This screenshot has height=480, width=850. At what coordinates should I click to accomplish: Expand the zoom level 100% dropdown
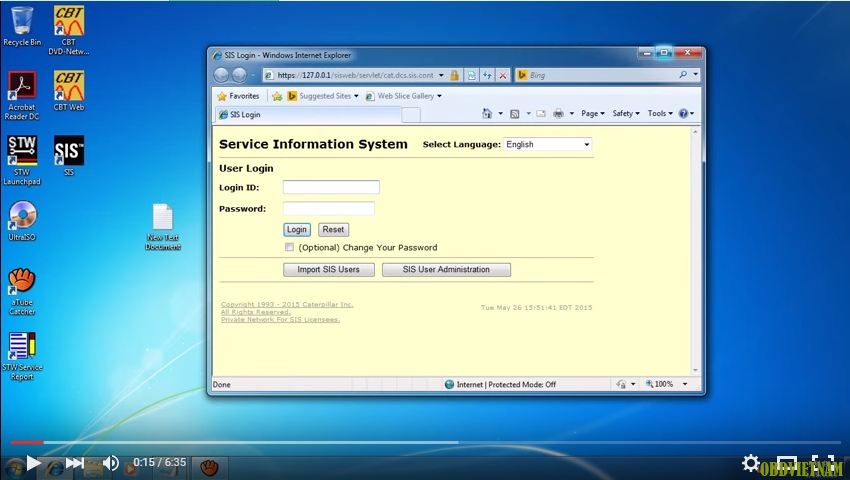[x=666, y=384]
